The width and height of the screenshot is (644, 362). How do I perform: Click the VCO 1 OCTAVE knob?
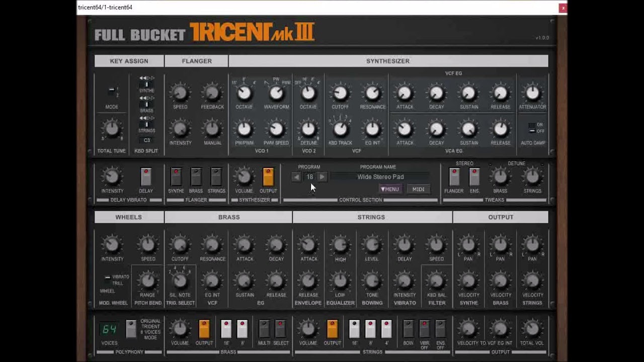click(244, 93)
